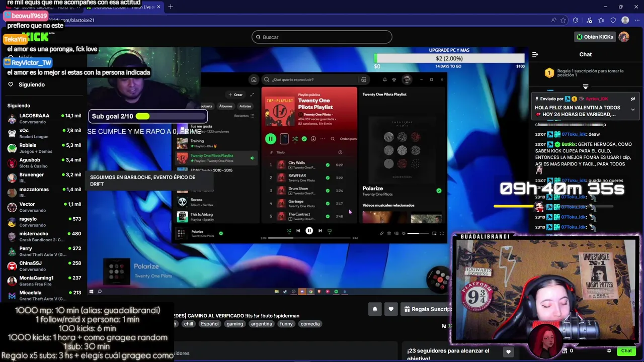The height and width of the screenshot is (362, 644).
Task: Open Spotify lyrics microphone icon
Action: pyautogui.click(x=381, y=233)
